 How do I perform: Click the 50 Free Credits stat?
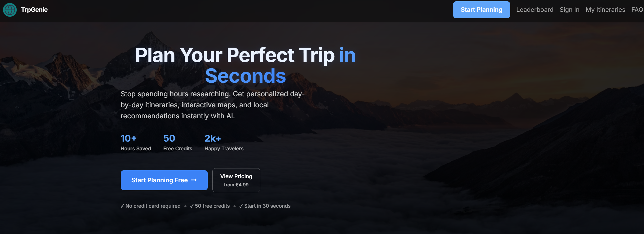point(178,142)
